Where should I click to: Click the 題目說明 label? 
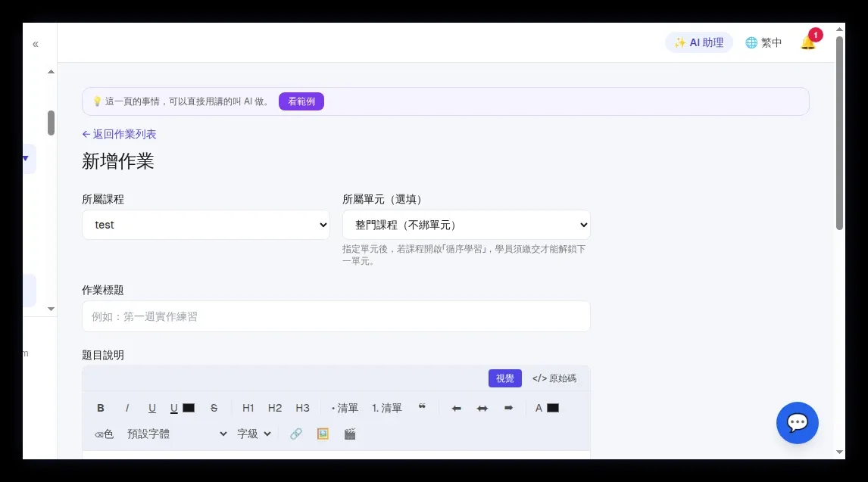coord(103,355)
